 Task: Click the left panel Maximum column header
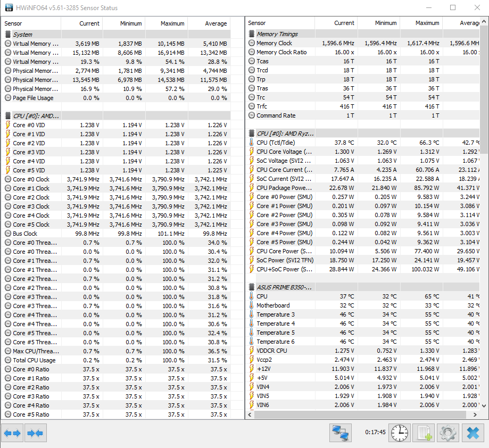tap(167, 23)
